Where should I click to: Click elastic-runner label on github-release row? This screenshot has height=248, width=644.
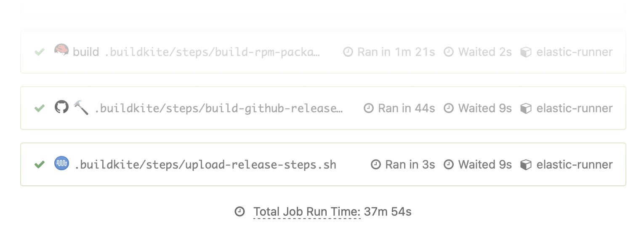coord(575,108)
